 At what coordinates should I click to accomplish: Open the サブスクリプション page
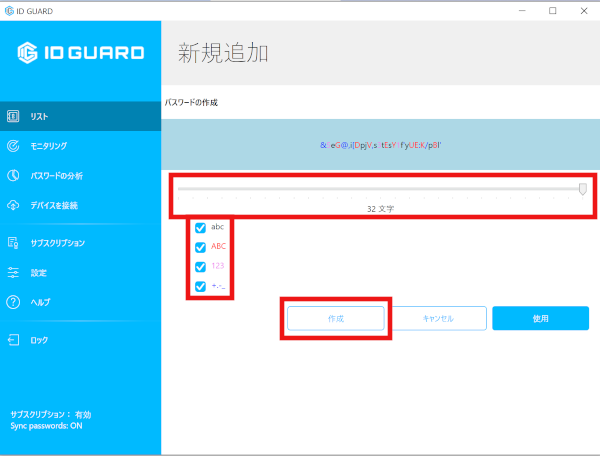(x=80, y=243)
